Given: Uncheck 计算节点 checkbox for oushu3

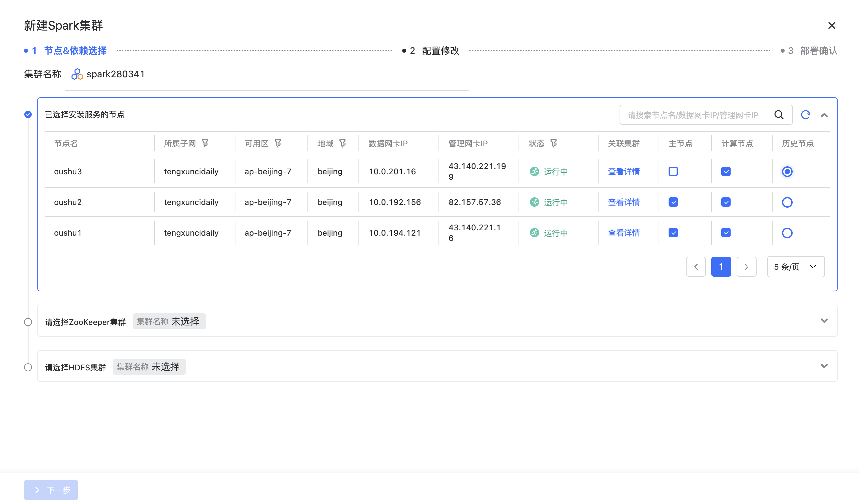Looking at the screenshot, I should click(726, 171).
